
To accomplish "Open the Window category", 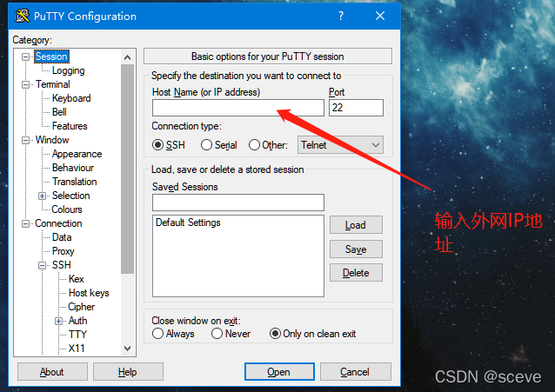I will point(52,140).
